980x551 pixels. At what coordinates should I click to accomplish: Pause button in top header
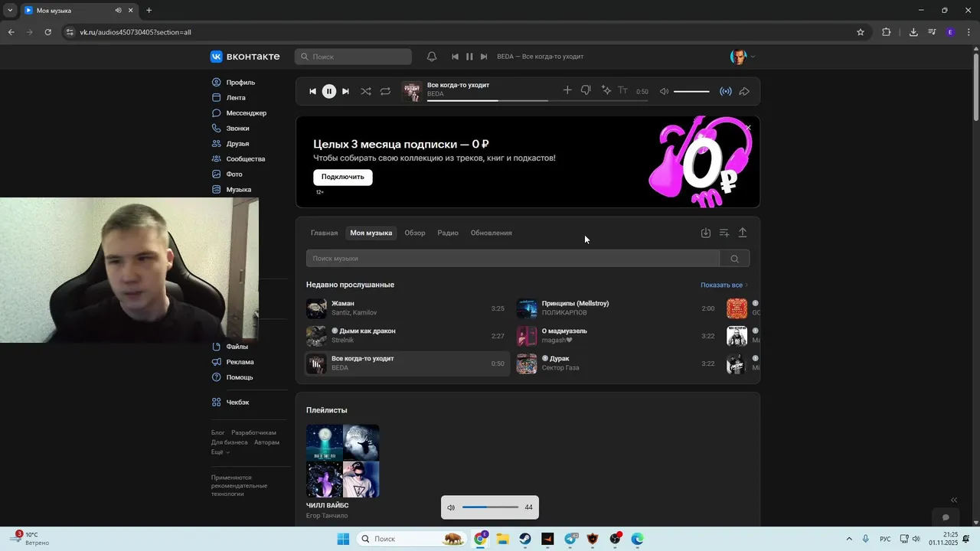(469, 57)
